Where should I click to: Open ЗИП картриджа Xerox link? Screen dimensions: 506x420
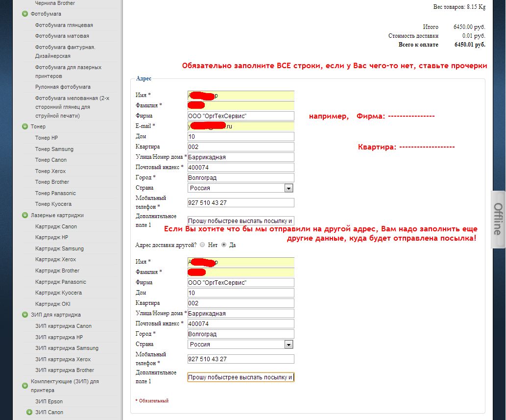(x=63, y=359)
